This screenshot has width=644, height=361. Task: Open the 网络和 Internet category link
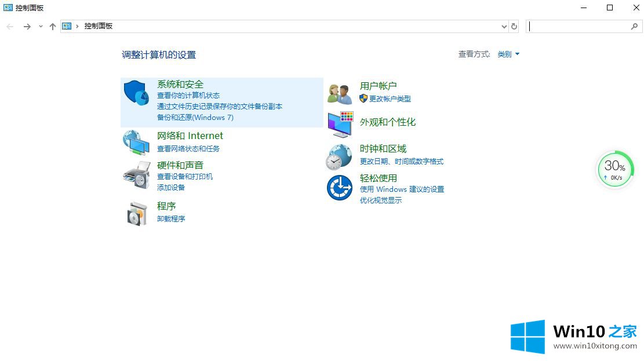[x=190, y=136]
